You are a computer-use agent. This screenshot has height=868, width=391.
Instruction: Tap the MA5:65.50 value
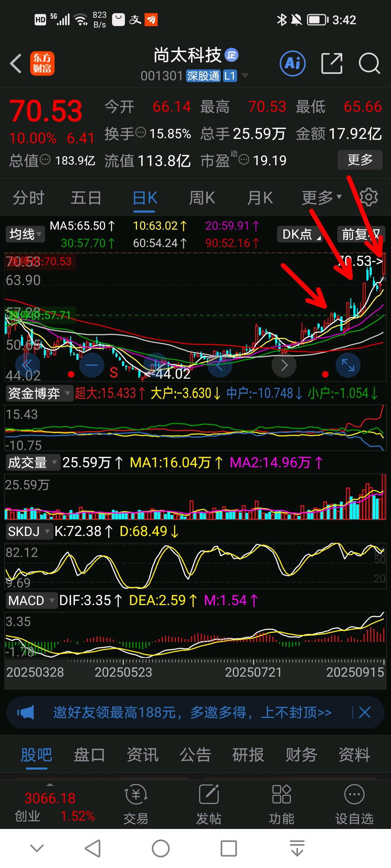point(82,226)
